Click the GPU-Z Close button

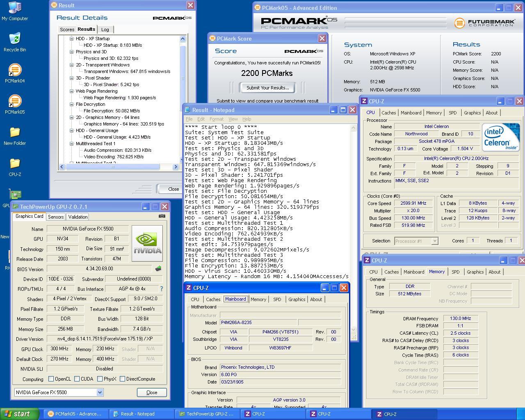click(x=152, y=393)
